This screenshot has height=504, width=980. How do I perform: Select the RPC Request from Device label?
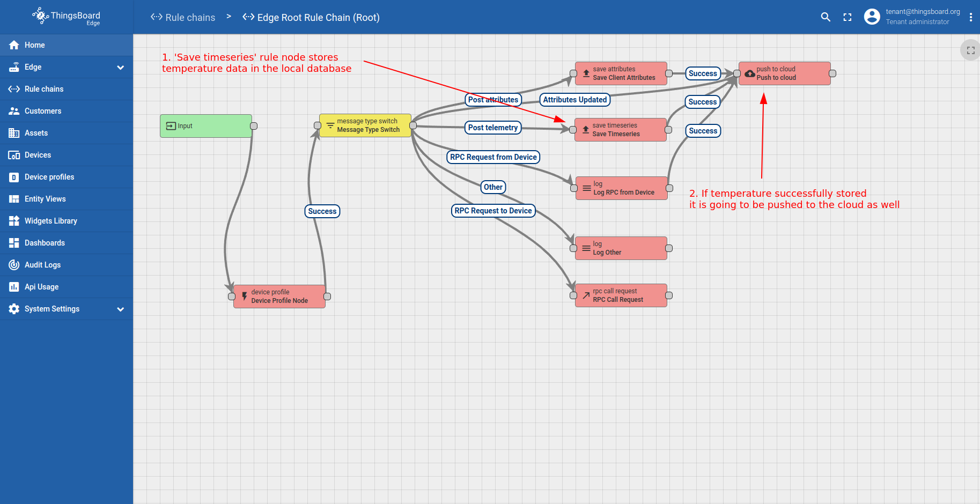click(493, 157)
